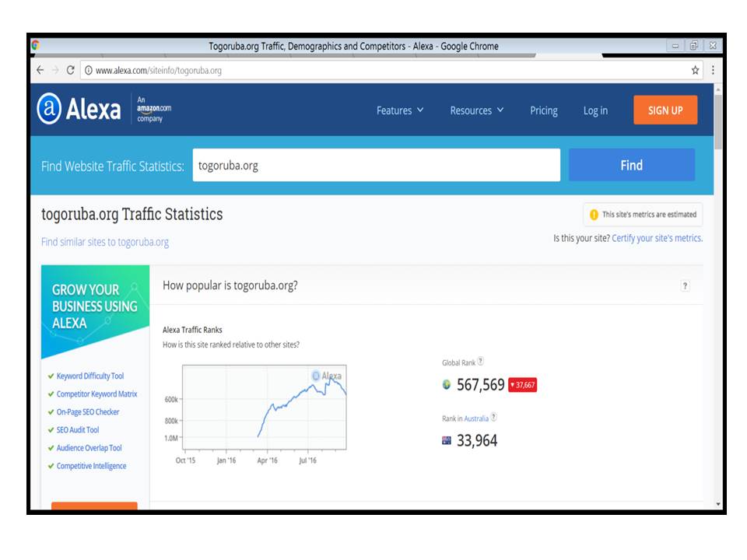Click 'How popular is togoruba.org?' heading

point(230,285)
